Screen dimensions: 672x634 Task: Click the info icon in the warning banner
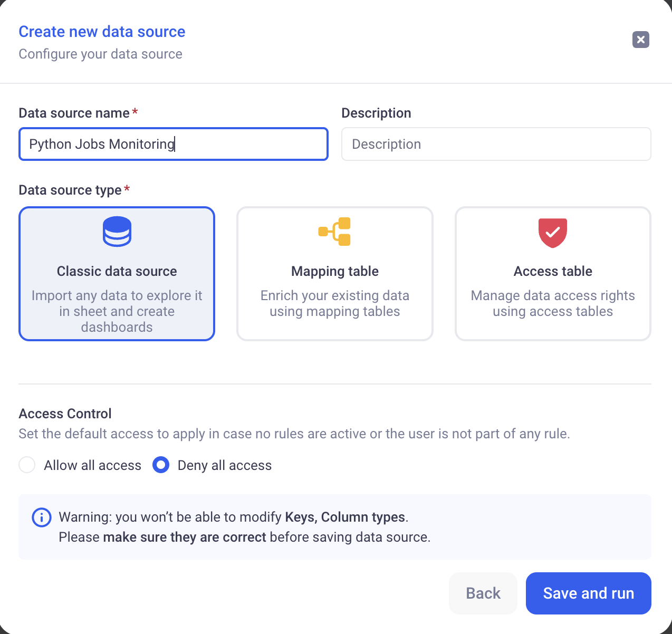tap(42, 517)
